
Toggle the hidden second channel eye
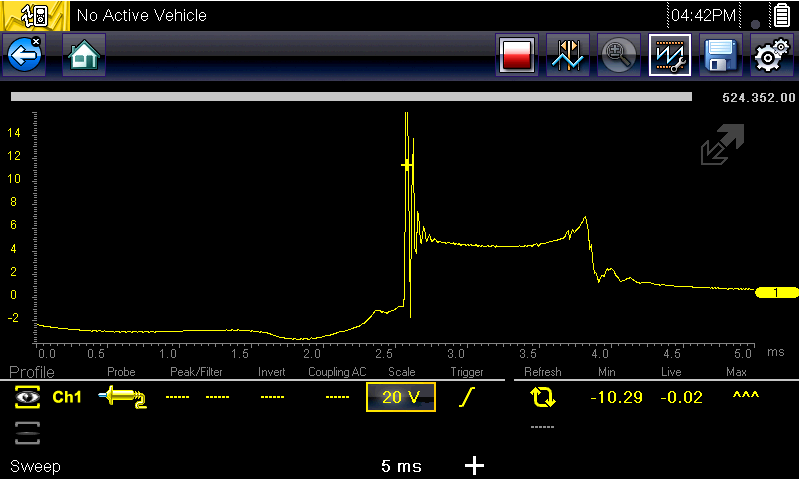click(x=28, y=434)
